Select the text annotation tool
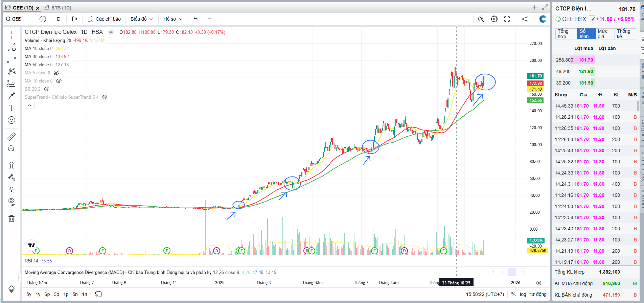 coord(11,108)
